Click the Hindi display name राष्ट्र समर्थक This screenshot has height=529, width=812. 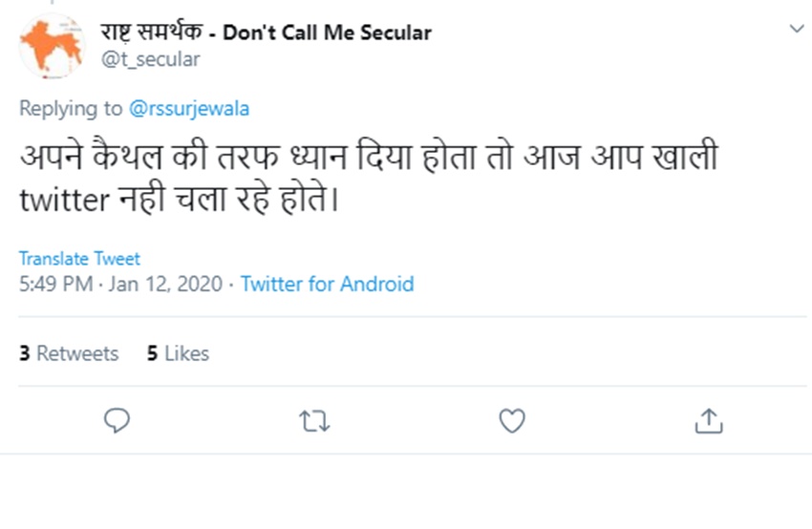coord(151,32)
